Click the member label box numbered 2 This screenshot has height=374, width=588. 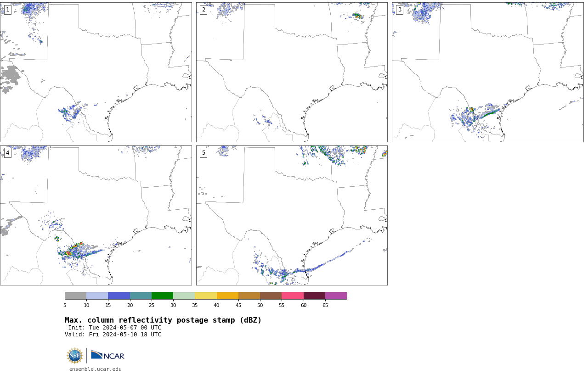click(204, 10)
